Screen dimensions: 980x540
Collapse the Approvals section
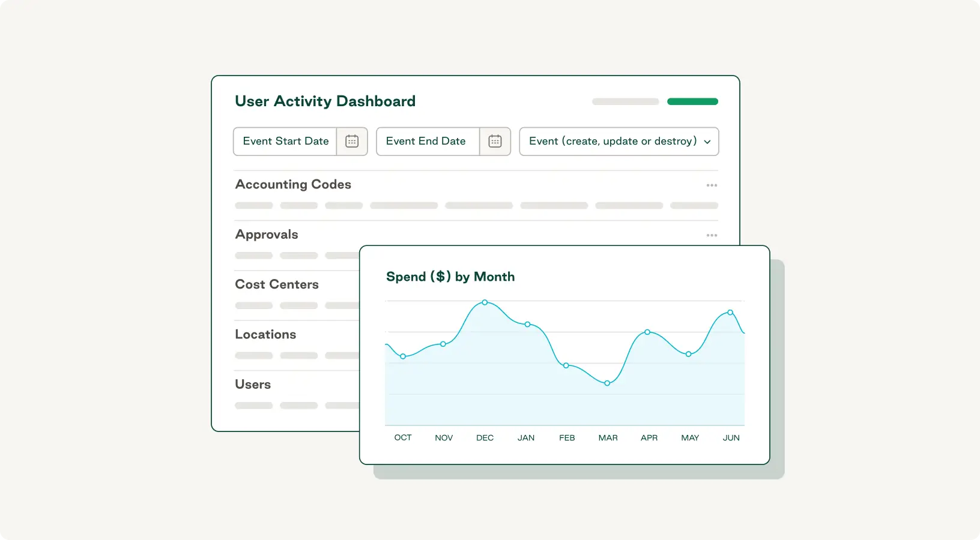coord(266,234)
